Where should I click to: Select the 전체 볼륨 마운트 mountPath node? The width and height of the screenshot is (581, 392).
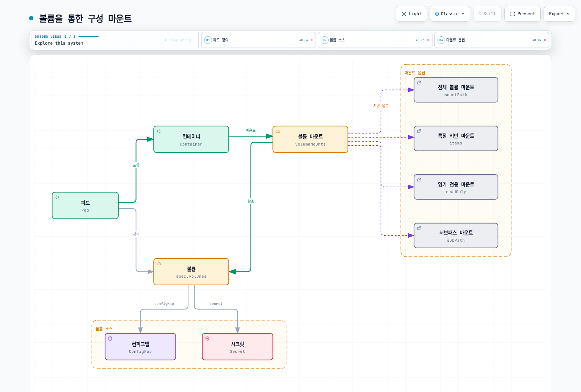coord(456,90)
